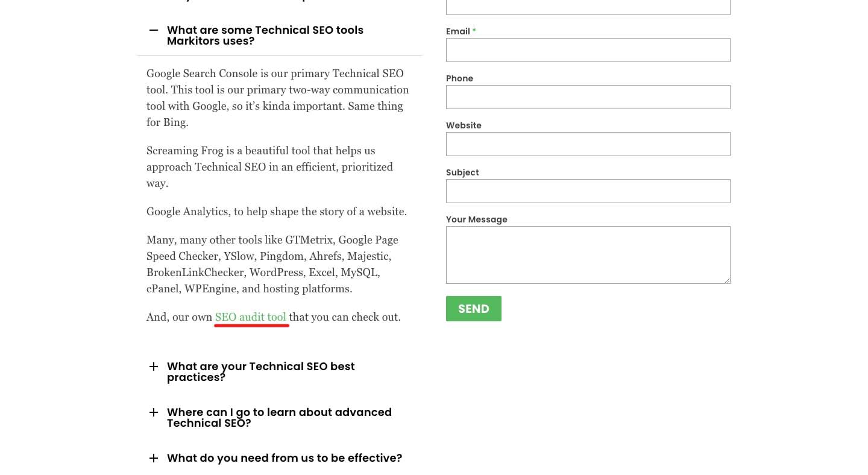Collapse the 'What are some Technical SEO tools' answer
Screen dimensions: 868x475
click(154, 30)
